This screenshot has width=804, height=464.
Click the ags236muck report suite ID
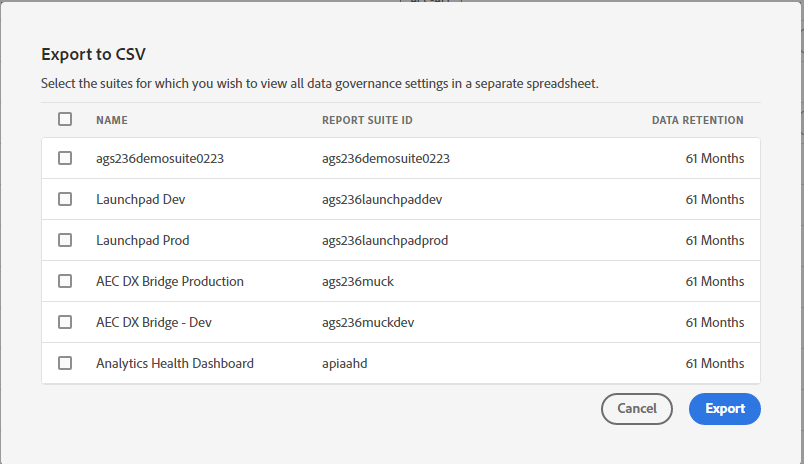[358, 281]
